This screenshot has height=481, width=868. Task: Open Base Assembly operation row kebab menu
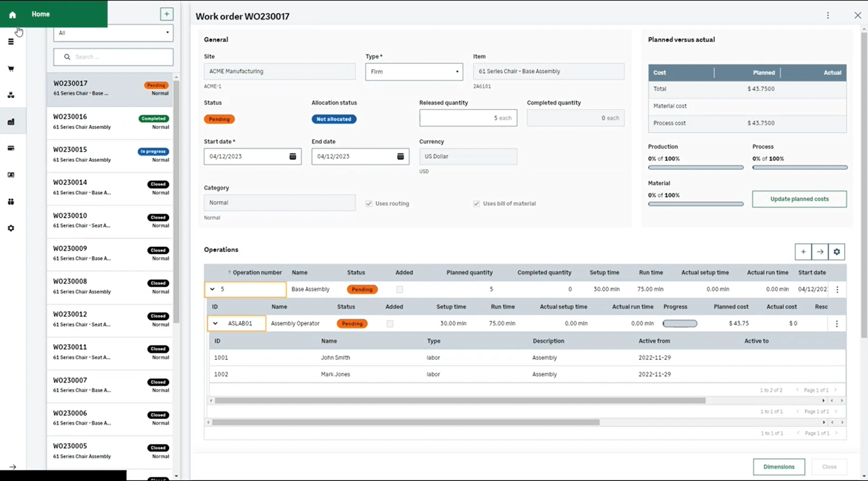(x=837, y=289)
